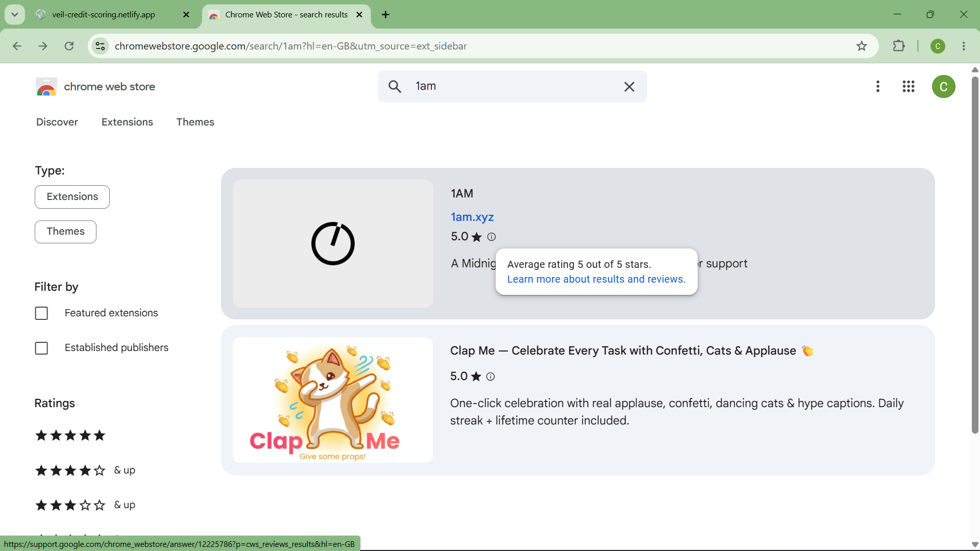This screenshot has height=551, width=980.
Task: Go back to previous page
Action: 17,46
